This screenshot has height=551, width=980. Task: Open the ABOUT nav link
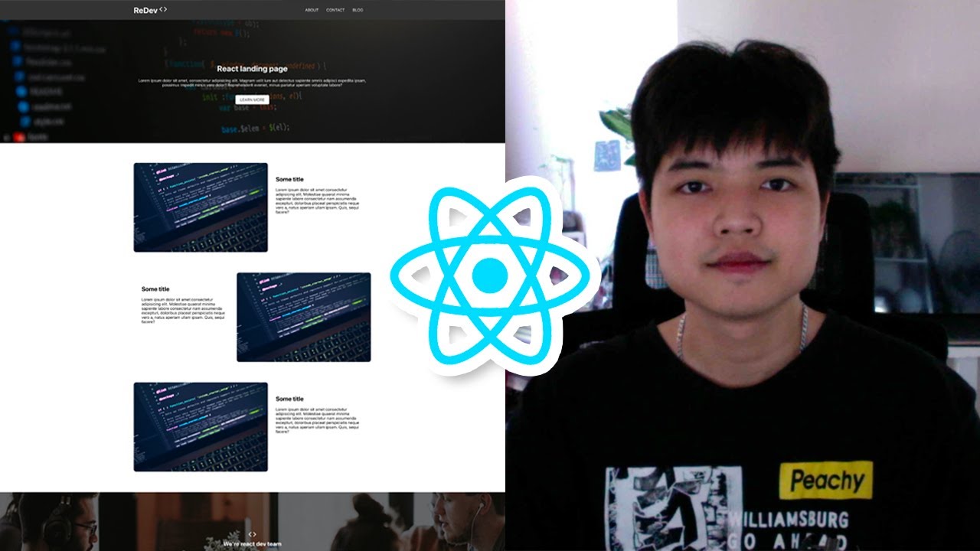click(312, 10)
